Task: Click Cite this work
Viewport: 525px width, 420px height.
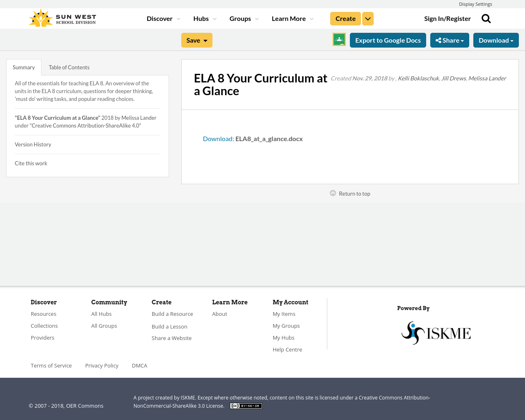Action: 31,163
